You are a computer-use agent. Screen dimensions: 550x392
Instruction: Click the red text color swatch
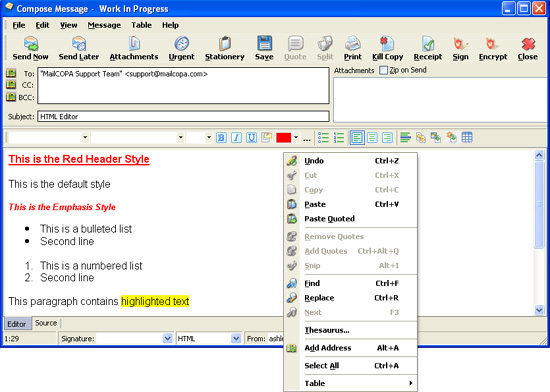pyautogui.click(x=283, y=137)
